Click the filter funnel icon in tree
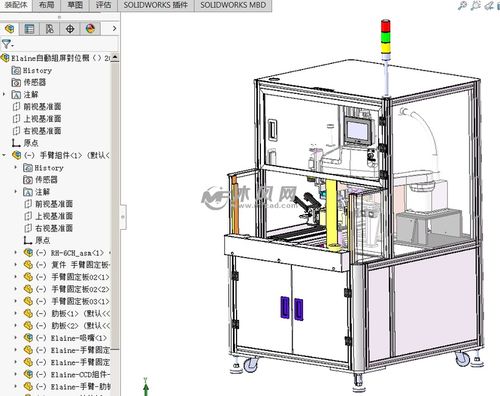Image resolution: width=500 pixels, height=396 pixels. pos(7,44)
